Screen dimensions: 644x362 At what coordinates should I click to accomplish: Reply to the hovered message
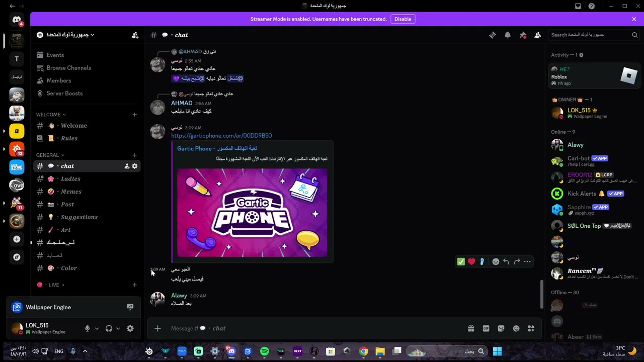pyautogui.click(x=506, y=261)
